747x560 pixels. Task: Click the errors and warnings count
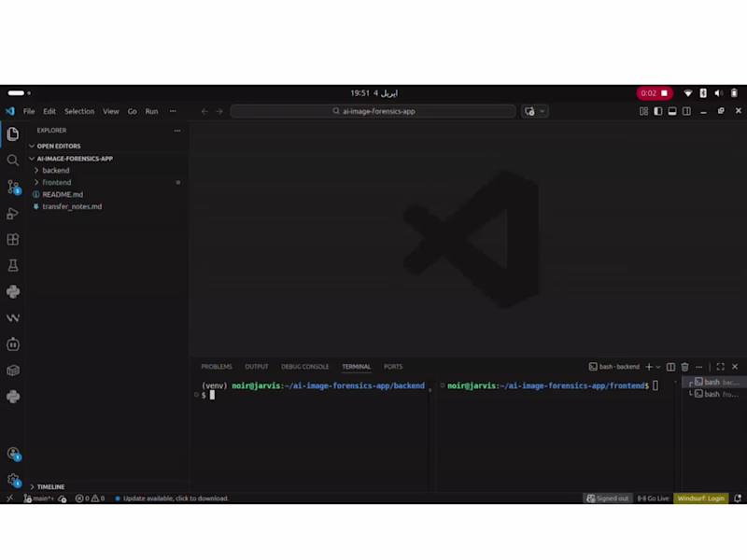tap(90, 498)
